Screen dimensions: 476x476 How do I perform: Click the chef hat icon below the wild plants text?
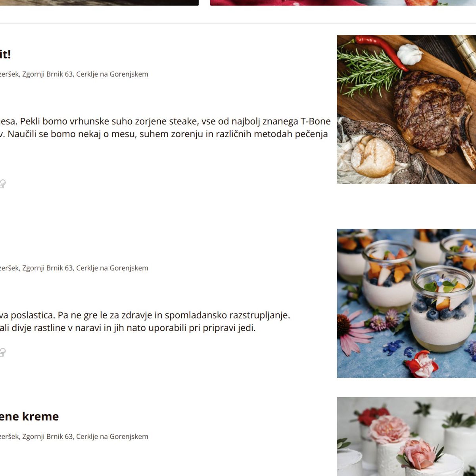click(x=2, y=352)
